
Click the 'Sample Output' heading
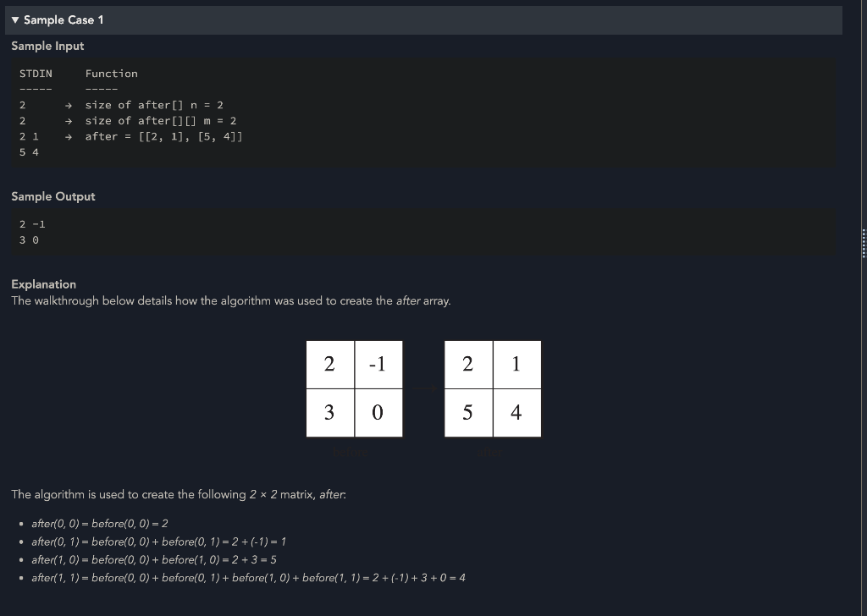click(53, 196)
